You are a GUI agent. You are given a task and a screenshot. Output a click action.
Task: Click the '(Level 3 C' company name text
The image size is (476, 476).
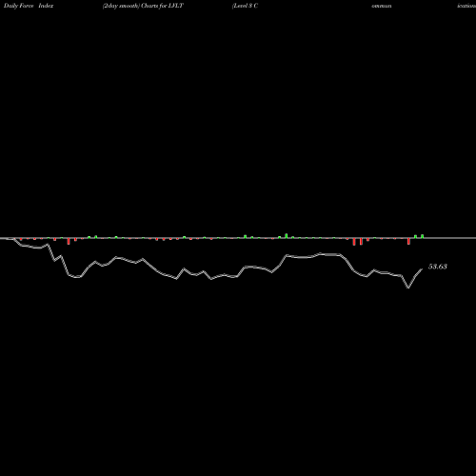(245, 6)
